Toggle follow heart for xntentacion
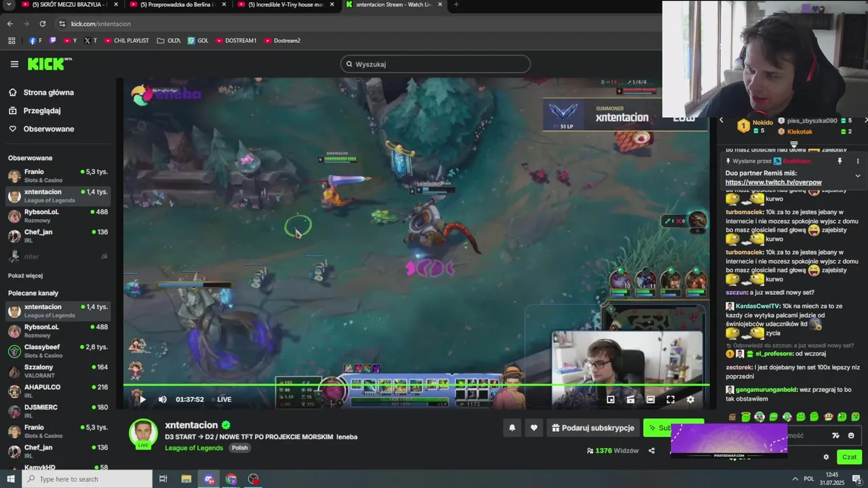 534,428
